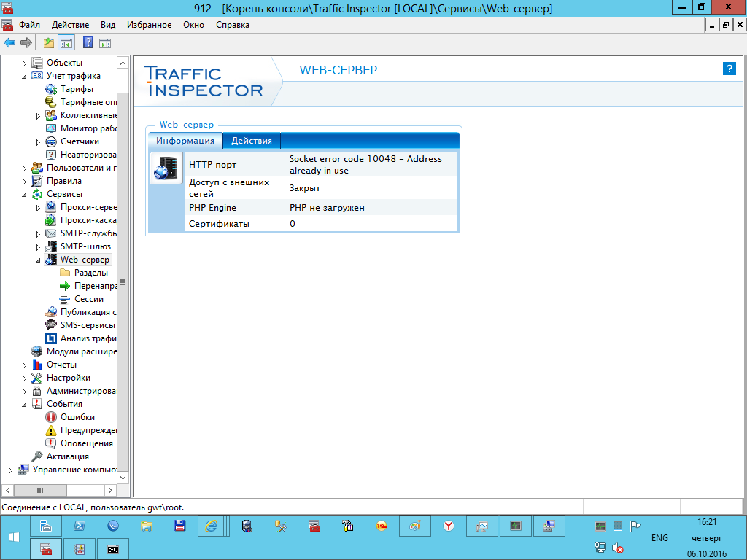Toggle the console tree toolbar icon
The height and width of the screenshot is (560, 747).
66,43
